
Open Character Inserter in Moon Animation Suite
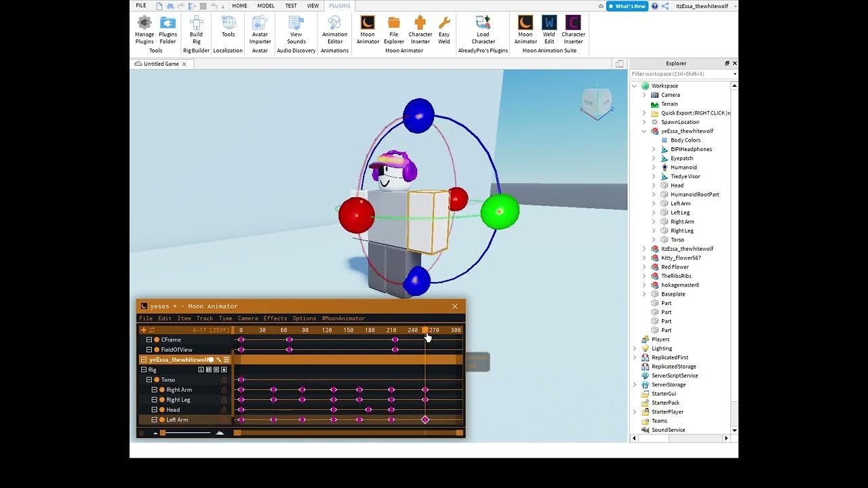(x=573, y=30)
